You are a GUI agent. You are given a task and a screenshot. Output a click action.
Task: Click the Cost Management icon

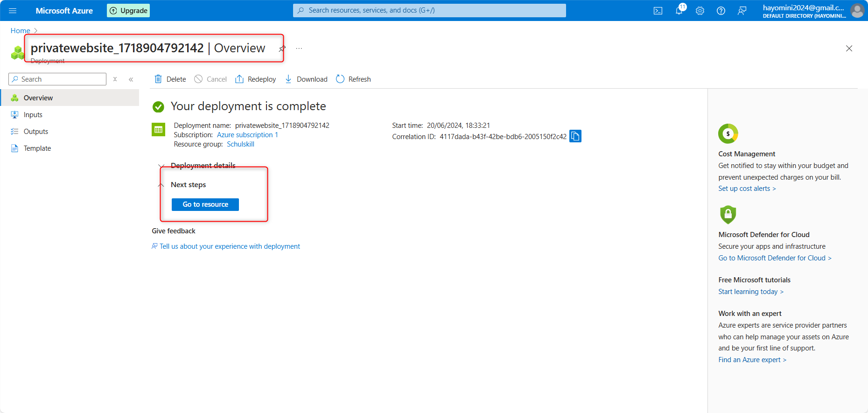point(728,134)
